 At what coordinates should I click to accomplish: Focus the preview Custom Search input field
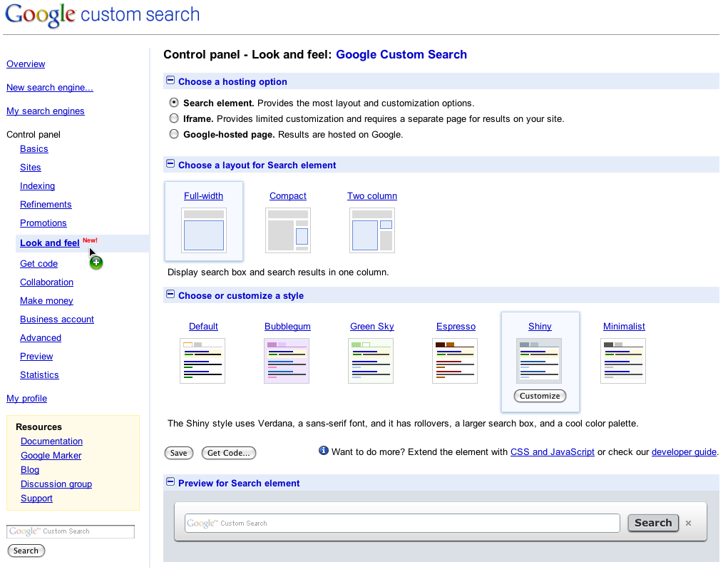pos(402,524)
